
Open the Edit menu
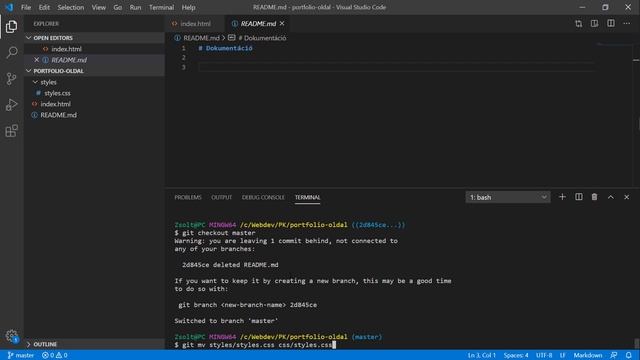(44, 7)
